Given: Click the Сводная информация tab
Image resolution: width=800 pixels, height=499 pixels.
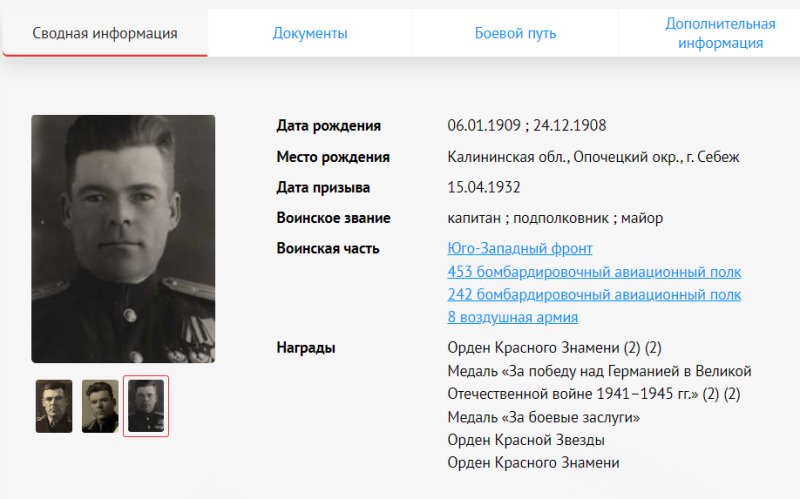Looking at the screenshot, I should tap(105, 33).
